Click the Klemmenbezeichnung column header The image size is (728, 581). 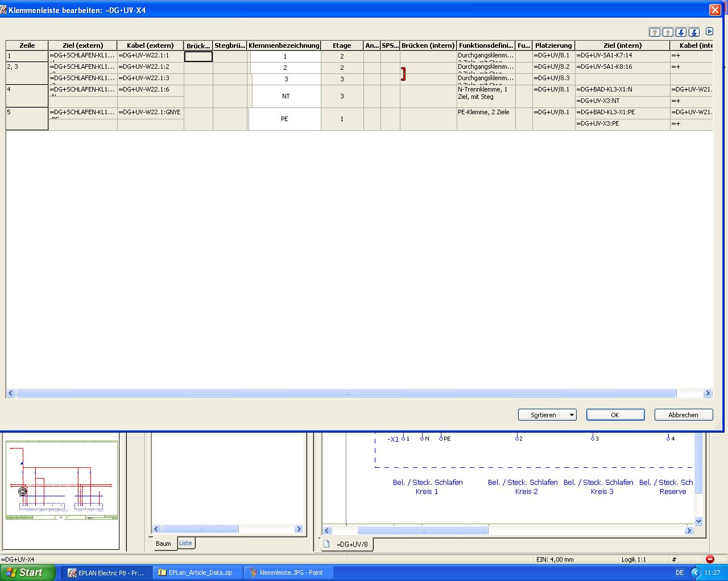pos(284,45)
